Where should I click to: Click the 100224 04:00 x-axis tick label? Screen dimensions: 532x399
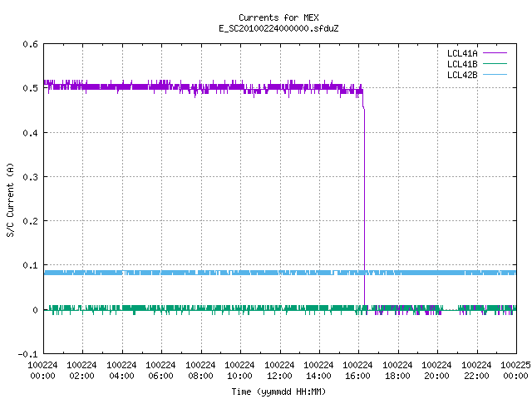tap(121, 371)
